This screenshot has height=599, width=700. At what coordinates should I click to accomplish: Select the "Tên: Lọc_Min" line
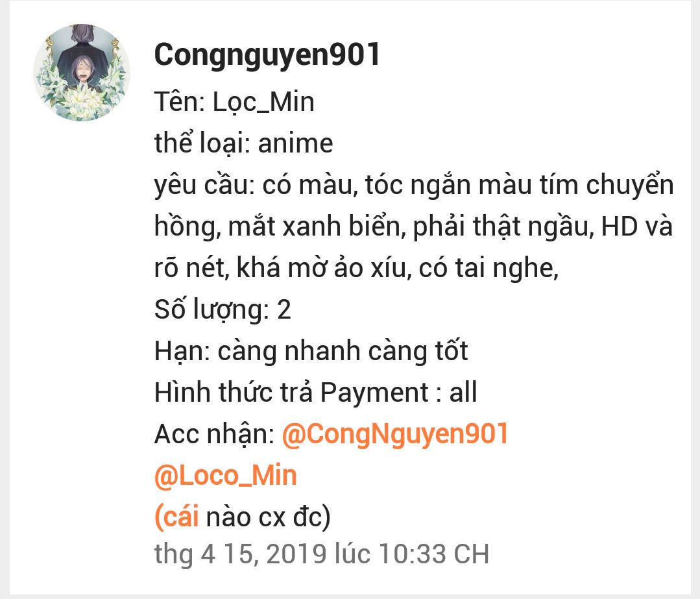coord(234,102)
